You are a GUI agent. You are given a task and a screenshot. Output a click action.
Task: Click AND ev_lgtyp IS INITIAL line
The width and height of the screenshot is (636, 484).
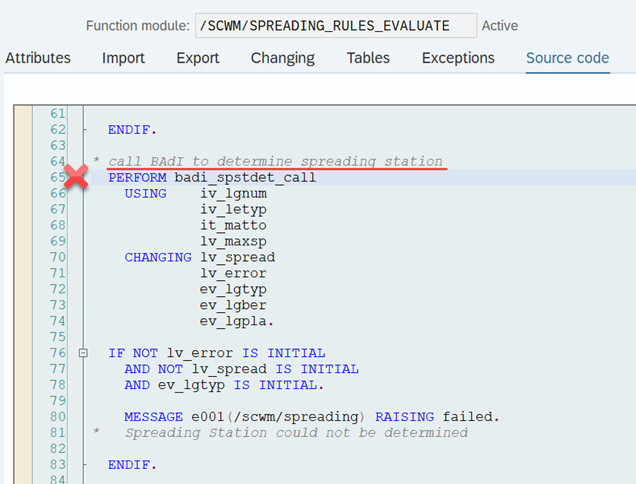click(224, 385)
